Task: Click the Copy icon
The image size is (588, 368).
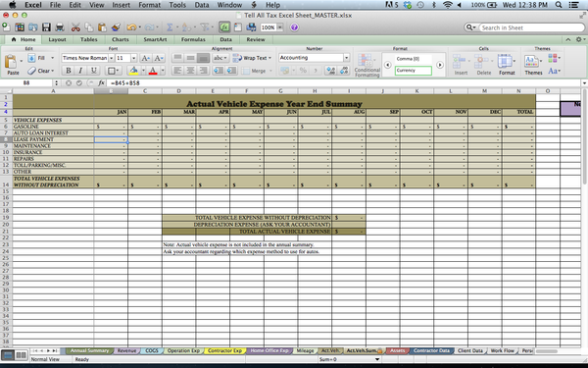Action: click(89, 27)
